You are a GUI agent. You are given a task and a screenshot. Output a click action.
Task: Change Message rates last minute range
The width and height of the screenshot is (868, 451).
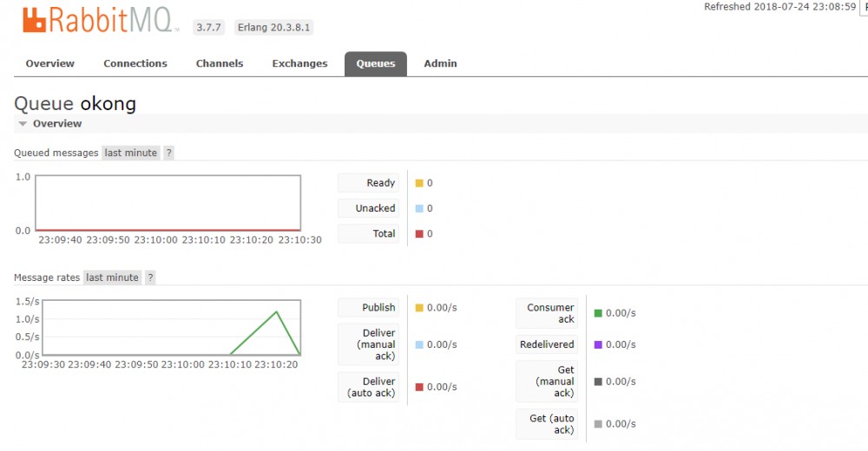click(x=112, y=278)
